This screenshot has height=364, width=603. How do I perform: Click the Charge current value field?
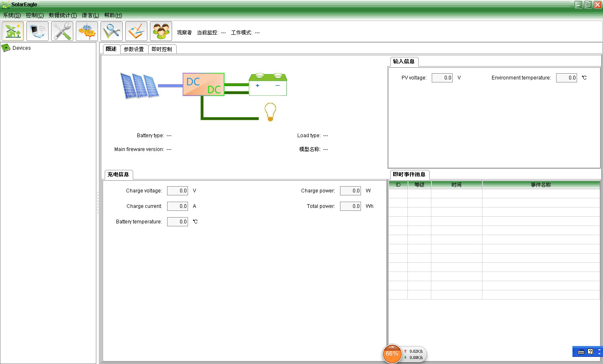tap(177, 206)
